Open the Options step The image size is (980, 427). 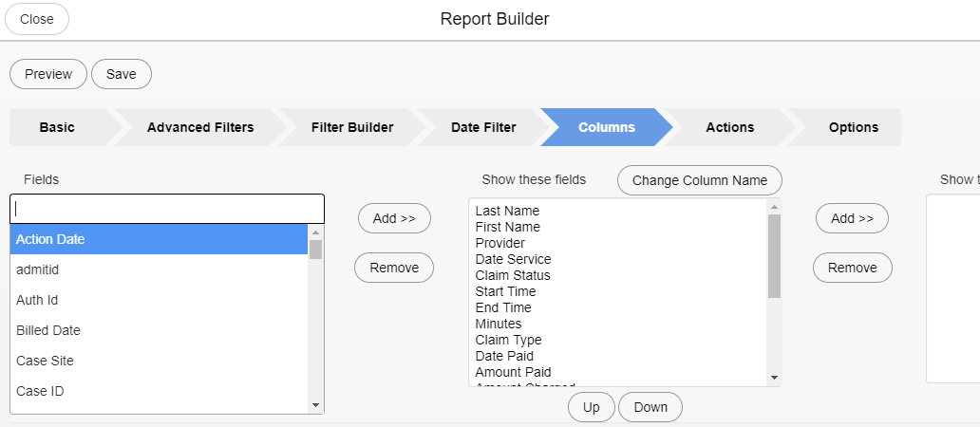tap(853, 127)
